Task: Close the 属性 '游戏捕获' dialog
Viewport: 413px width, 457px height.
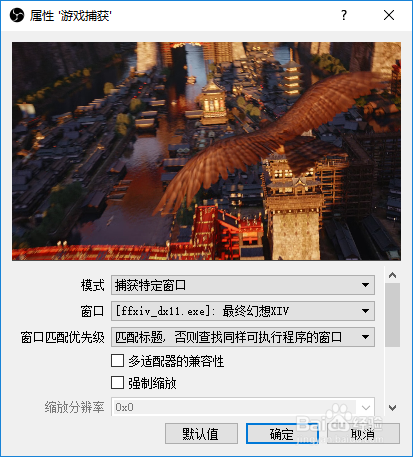Action: [389, 15]
